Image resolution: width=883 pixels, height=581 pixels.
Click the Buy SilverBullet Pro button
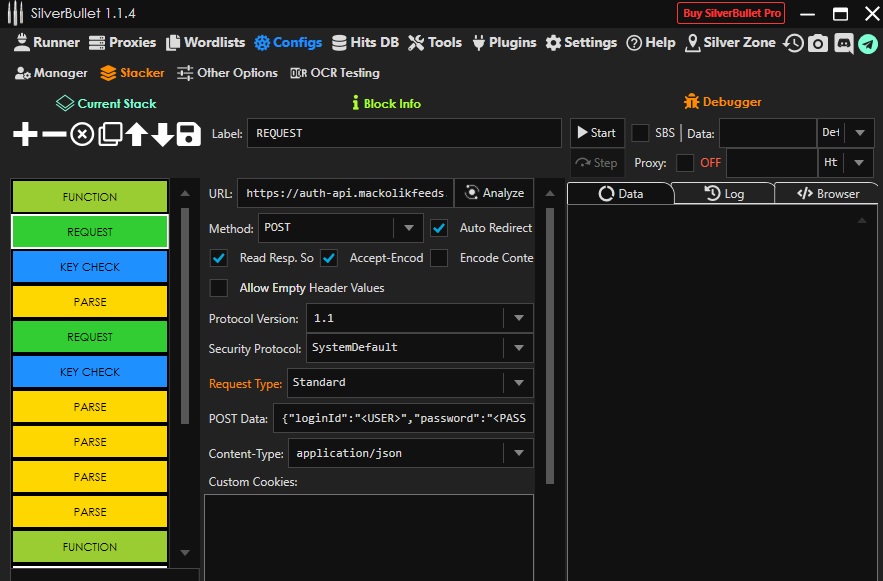(731, 13)
